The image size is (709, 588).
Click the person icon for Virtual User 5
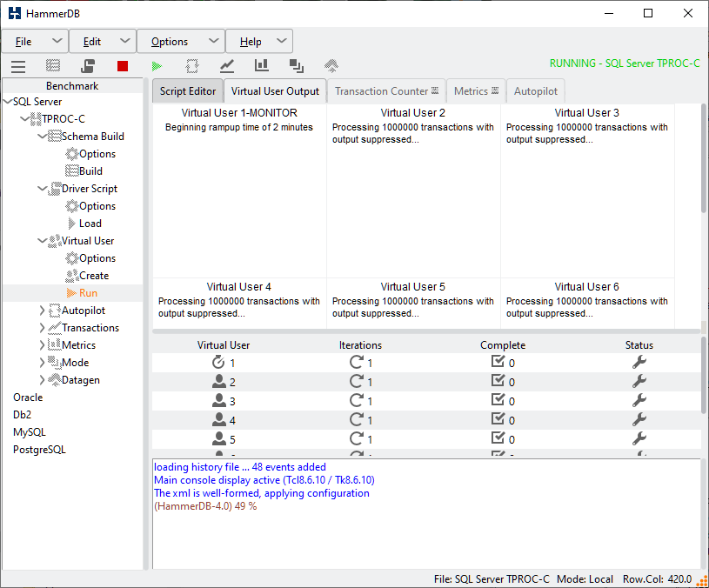219,438
